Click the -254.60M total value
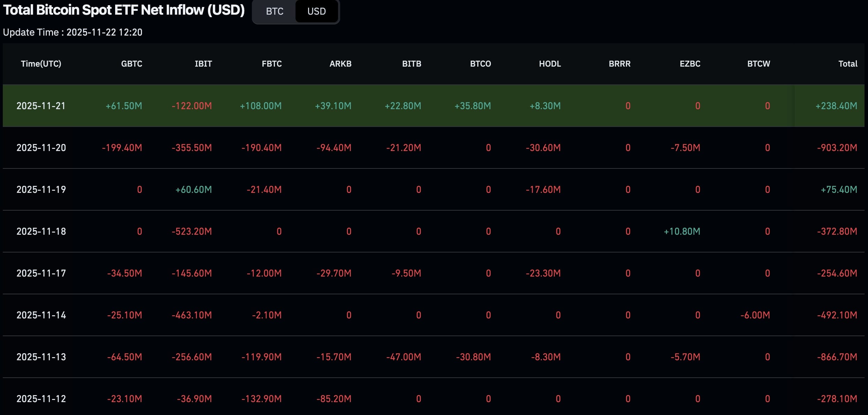868x415 pixels. [837, 273]
